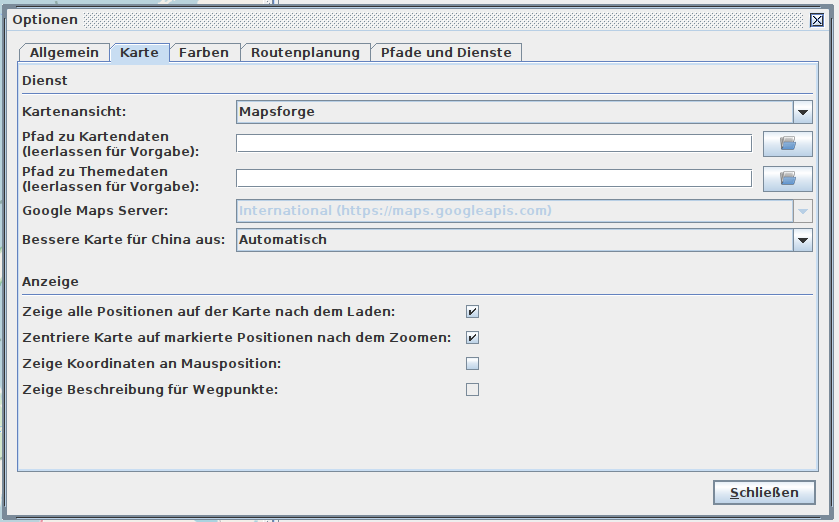Click the Optionen dialog title bar
This screenshot has width=839, height=522.
point(400,20)
